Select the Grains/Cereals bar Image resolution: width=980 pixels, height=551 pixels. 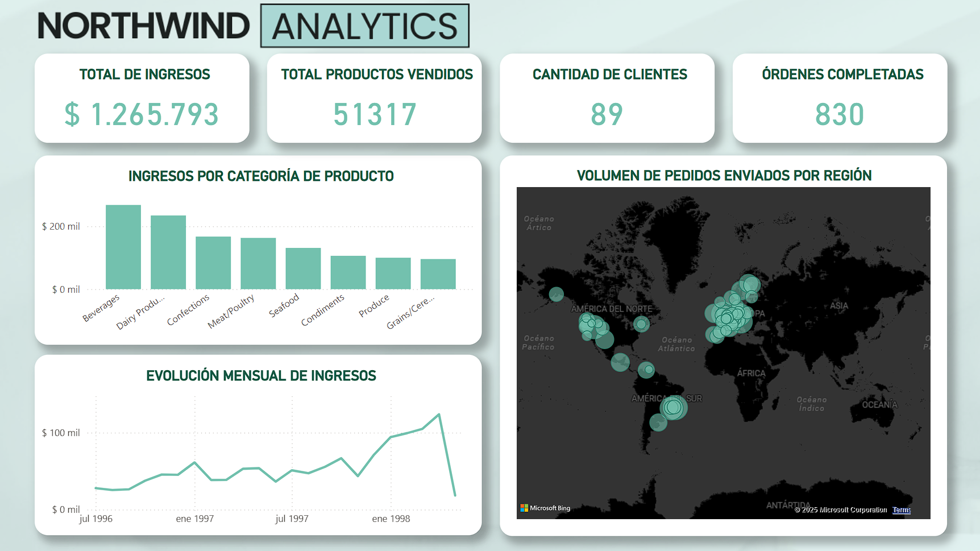point(438,274)
